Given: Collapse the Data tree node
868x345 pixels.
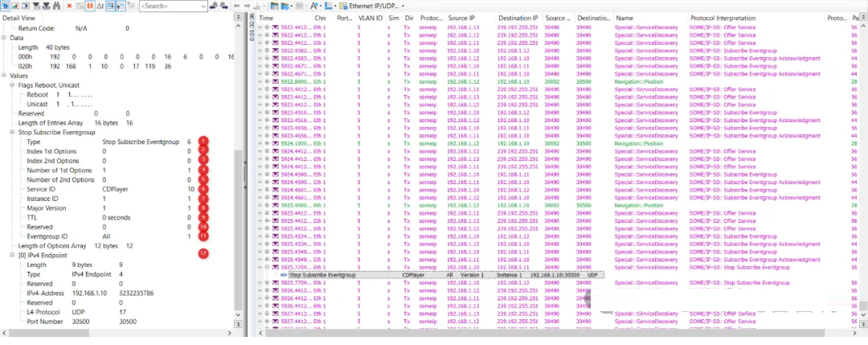Looking at the screenshot, I should (5, 39).
